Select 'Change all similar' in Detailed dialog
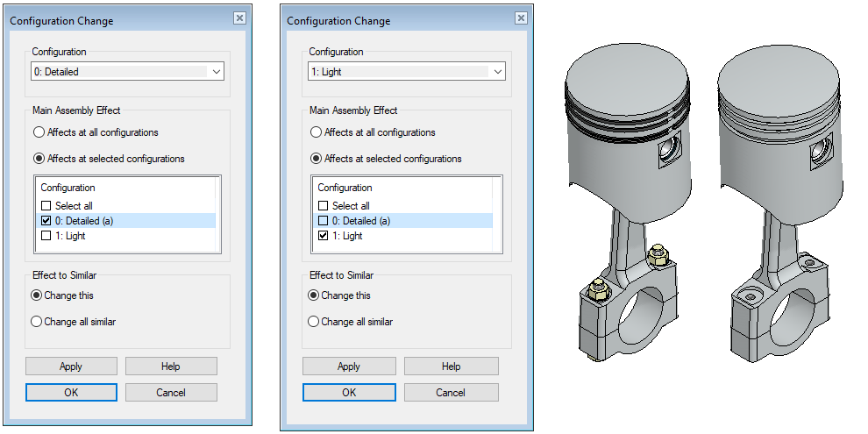This screenshot has height=434, width=868. pos(37,322)
